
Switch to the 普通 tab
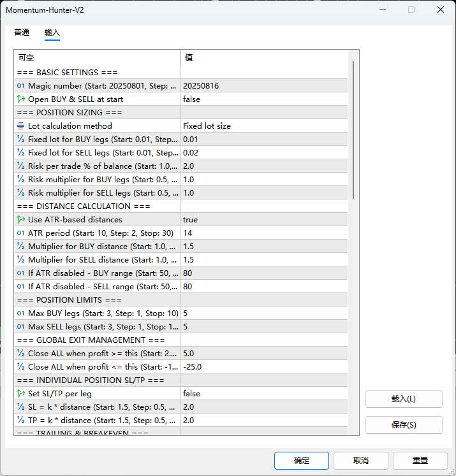point(22,32)
